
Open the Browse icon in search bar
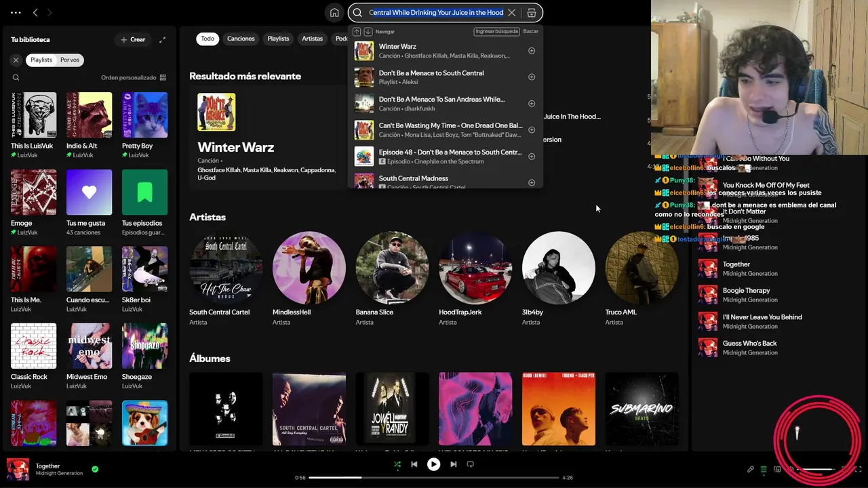click(x=532, y=12)
